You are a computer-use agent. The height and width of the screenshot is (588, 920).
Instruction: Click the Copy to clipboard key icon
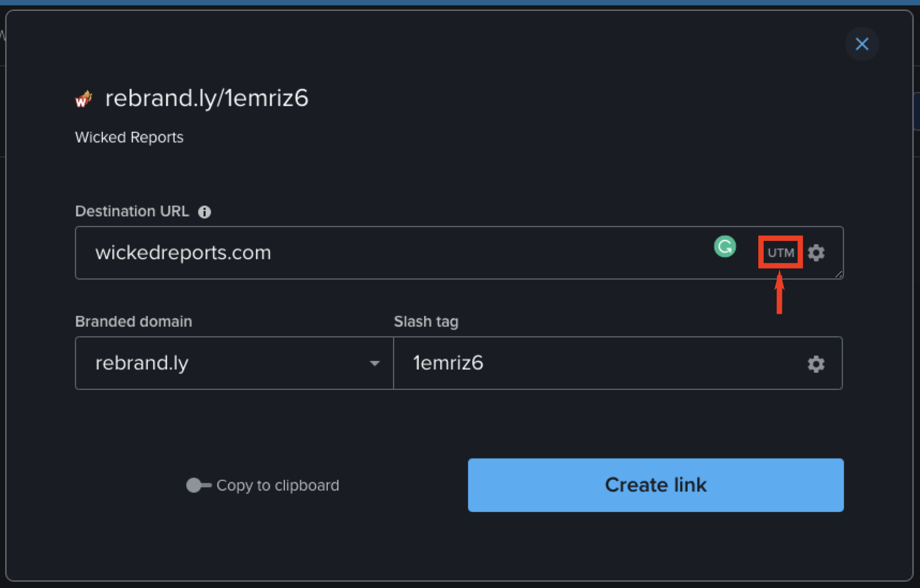point(199,485)
